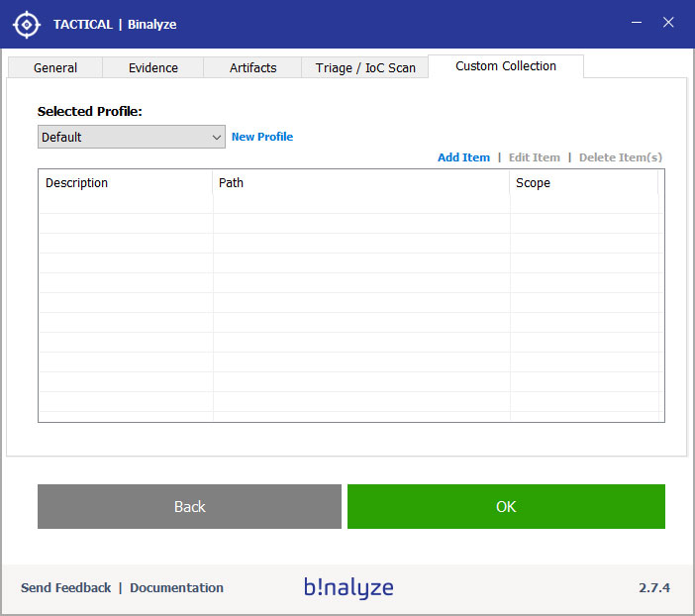Expand the Selected Profile dropdown
The width and height of the screenshot is (695, 616).
pyautogui.click(x=132, y=137)
